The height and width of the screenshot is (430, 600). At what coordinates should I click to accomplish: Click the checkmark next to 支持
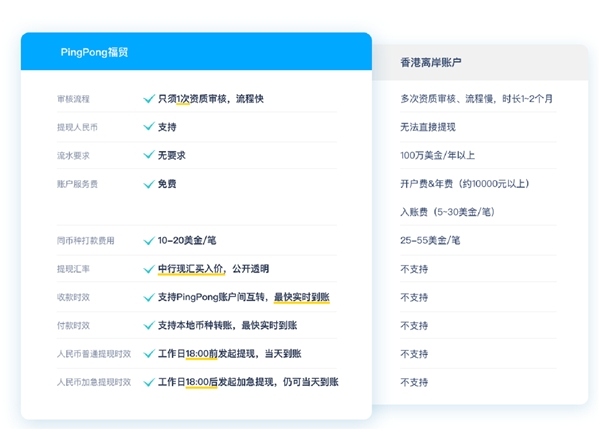tap(149, 127)
